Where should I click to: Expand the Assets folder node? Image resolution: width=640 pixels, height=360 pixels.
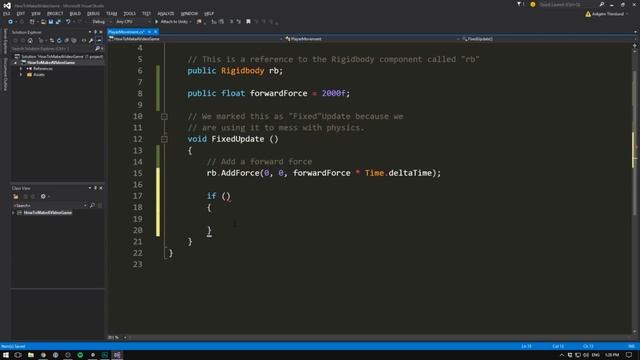21,75
